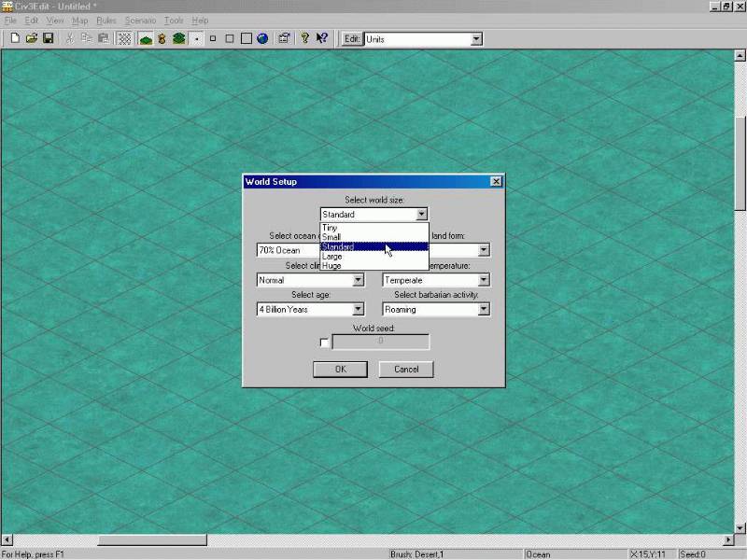Collapse the world size dropdown arrow
Image resolution: width=747 pixels, height=560 pixels.
[x=421, y=215]
